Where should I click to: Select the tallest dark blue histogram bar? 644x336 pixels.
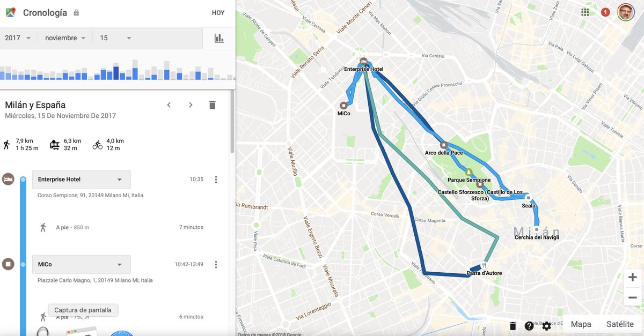[116, 73]
